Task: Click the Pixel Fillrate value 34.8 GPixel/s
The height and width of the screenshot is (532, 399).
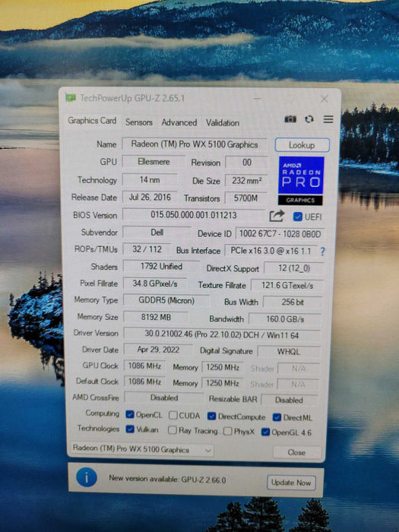Action: (x=155, y=283)
